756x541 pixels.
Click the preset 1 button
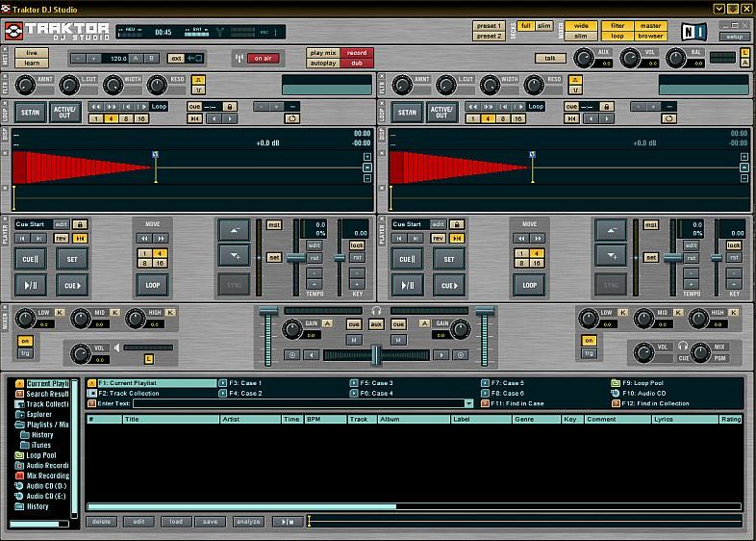tap(489, 26)
